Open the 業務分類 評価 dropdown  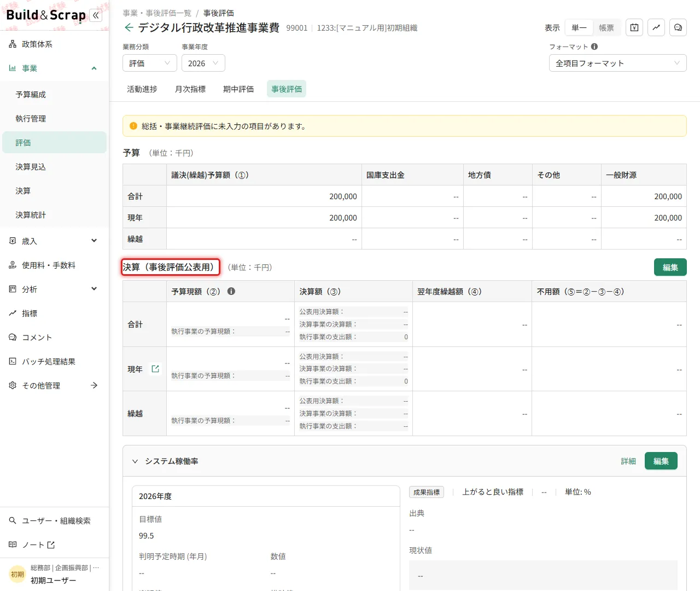(x=150, y=63)
